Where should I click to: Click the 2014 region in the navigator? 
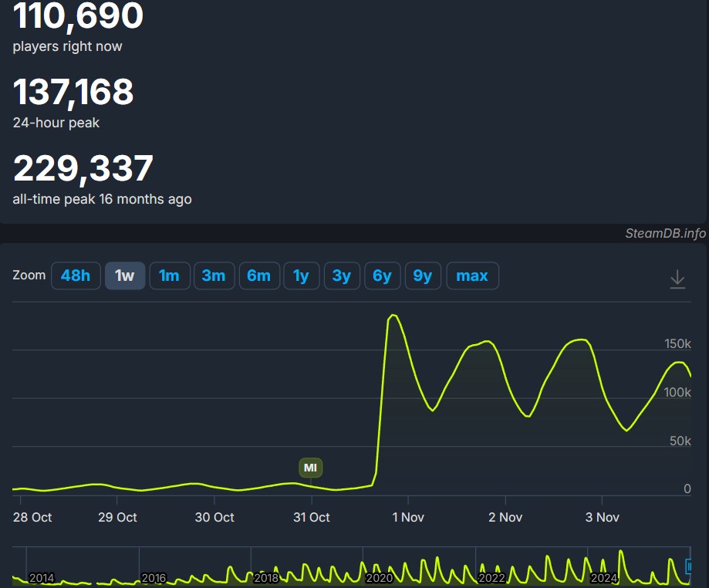point(42,577)
